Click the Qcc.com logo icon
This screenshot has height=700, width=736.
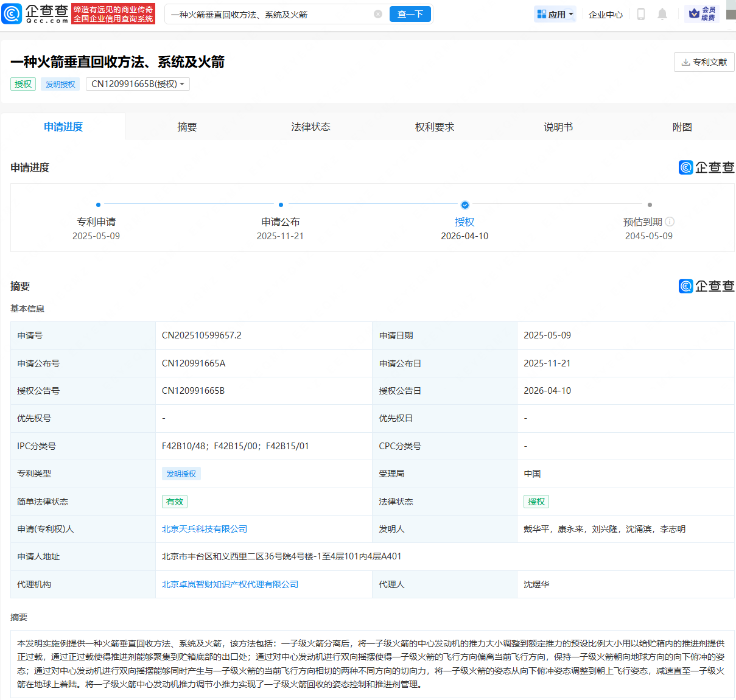pos(12,13)
